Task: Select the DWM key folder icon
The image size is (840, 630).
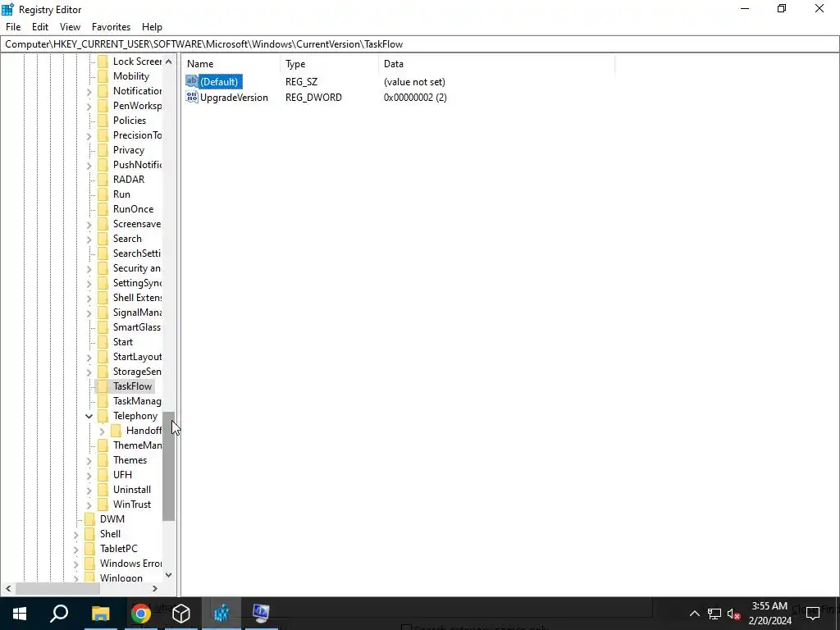Action: click(x=90, y=519)
